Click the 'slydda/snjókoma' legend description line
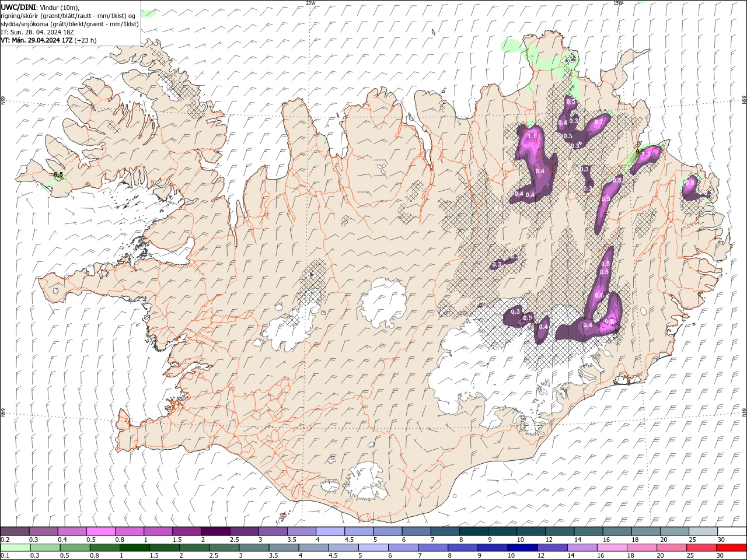This screenshot has width=747, height=560. click(69, 24)
